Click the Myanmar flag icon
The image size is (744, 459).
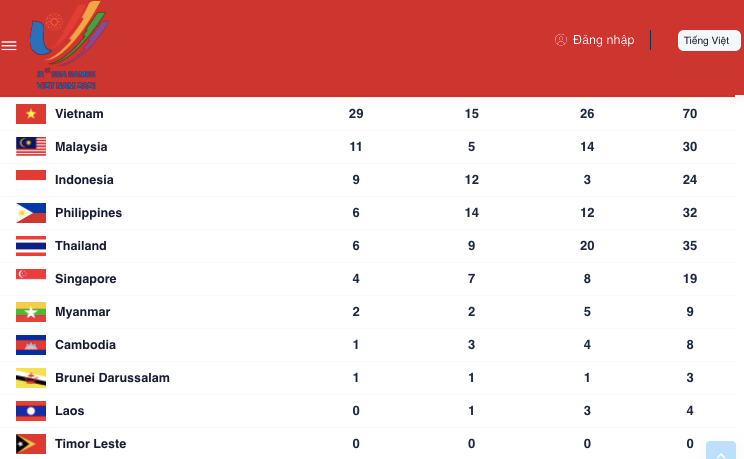(x=31, y=312)
